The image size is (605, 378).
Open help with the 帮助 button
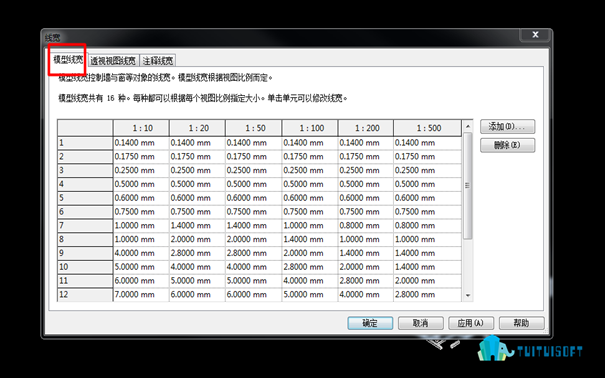click(x=521, y=323)
